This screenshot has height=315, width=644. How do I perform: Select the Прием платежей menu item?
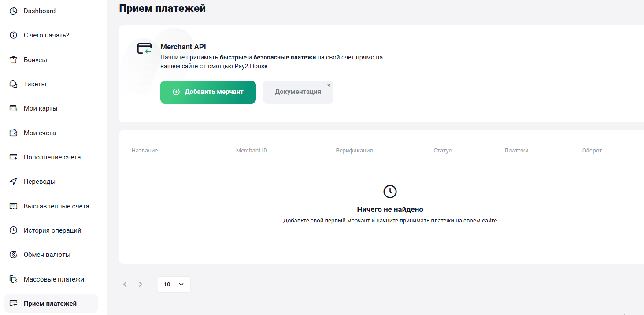[51, 304]
